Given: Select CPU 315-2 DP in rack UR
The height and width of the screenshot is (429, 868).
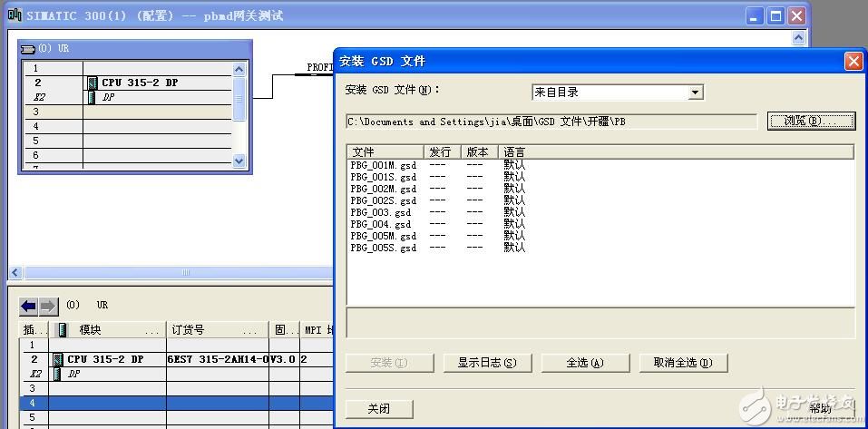Looking at the screenshot, I should point(127,83).
